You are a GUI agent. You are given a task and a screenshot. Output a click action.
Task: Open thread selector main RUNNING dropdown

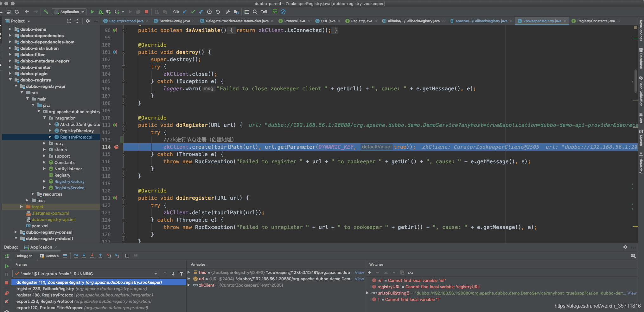click(x=86, y=274)
